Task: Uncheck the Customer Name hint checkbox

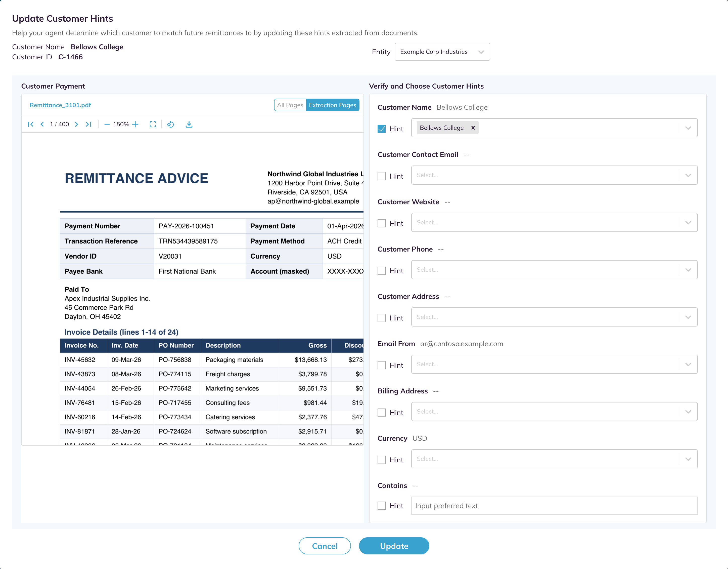Action: click(x=381, y=129)
